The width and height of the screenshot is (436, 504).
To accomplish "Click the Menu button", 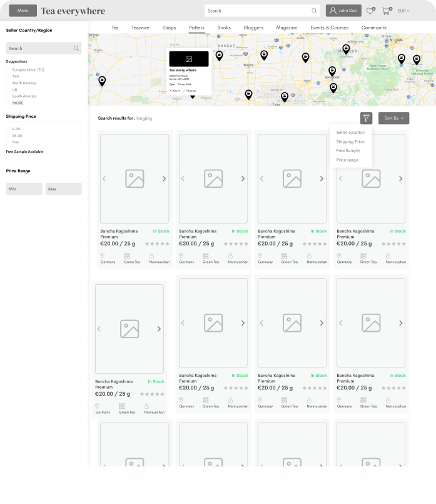I will coord(23,11).
